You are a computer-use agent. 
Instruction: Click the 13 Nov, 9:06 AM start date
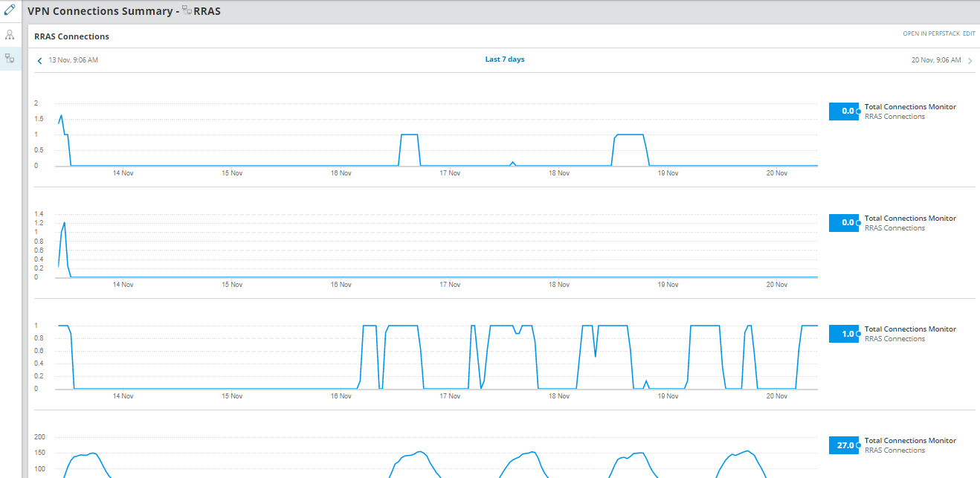click(73, 60)
